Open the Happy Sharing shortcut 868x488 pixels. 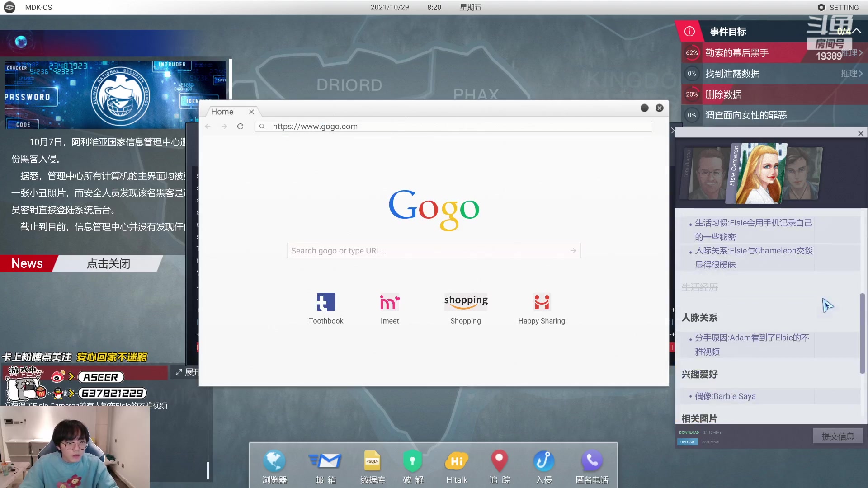point(541,303)
